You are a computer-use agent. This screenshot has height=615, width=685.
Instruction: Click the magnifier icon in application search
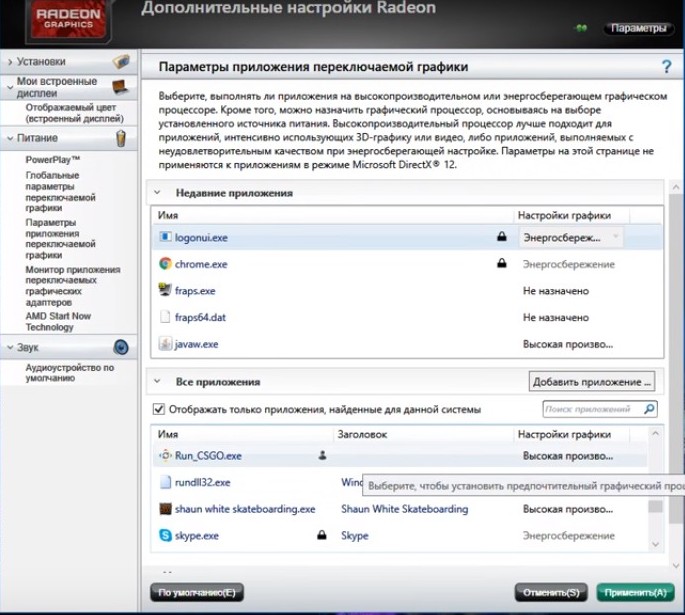point(649,409)
